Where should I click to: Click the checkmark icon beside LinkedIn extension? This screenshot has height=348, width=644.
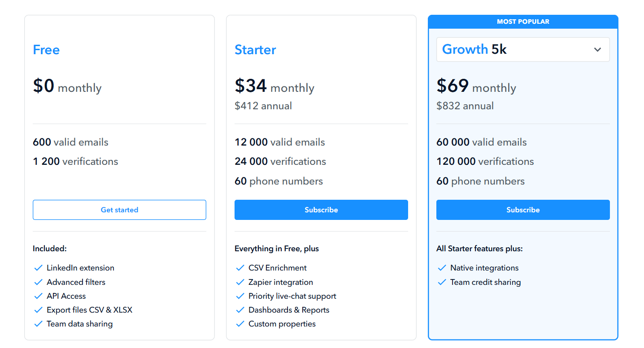(38, 268)
